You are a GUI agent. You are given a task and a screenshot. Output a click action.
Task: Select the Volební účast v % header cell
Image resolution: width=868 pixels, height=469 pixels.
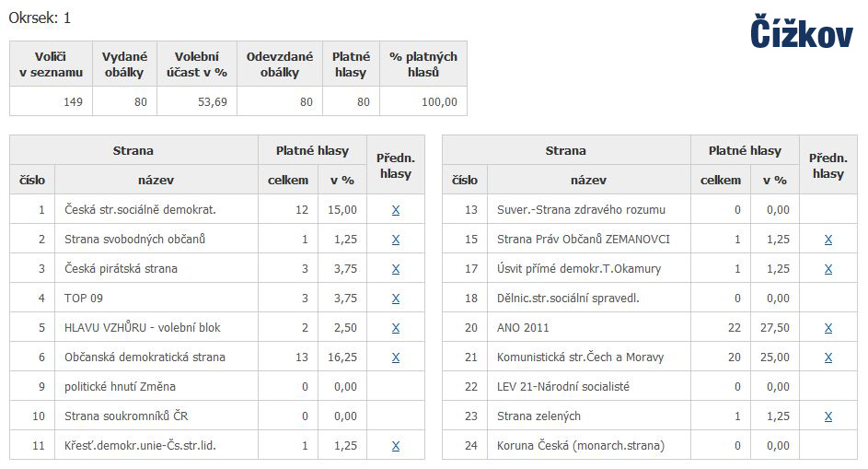coord(197,64)
